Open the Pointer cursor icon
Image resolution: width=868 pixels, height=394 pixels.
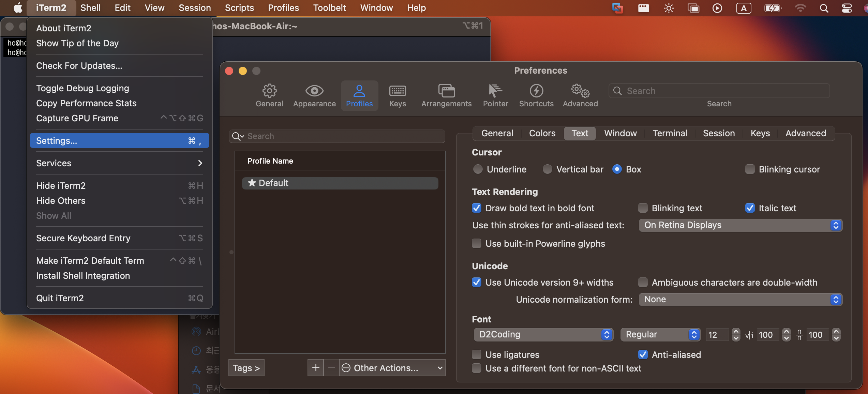tap(495, 91)
